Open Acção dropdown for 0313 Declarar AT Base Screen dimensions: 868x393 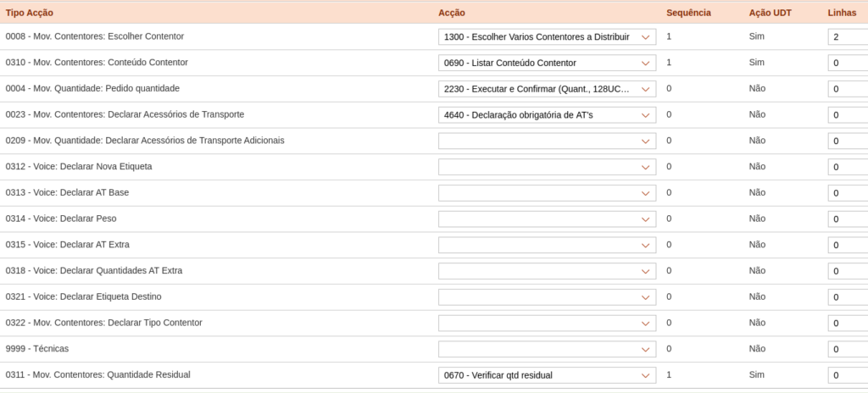pyautogui.click(x=547, y=192)
